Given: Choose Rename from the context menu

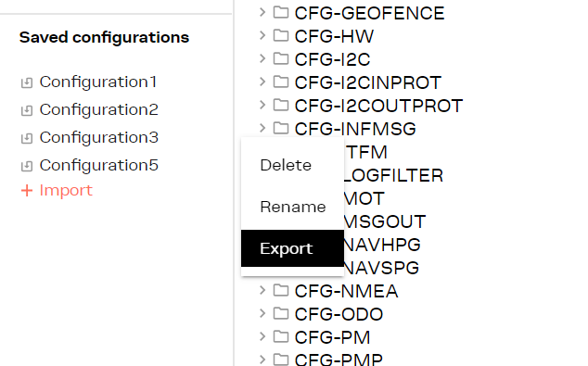Looking at the screenshot, I should coord(292,207).
